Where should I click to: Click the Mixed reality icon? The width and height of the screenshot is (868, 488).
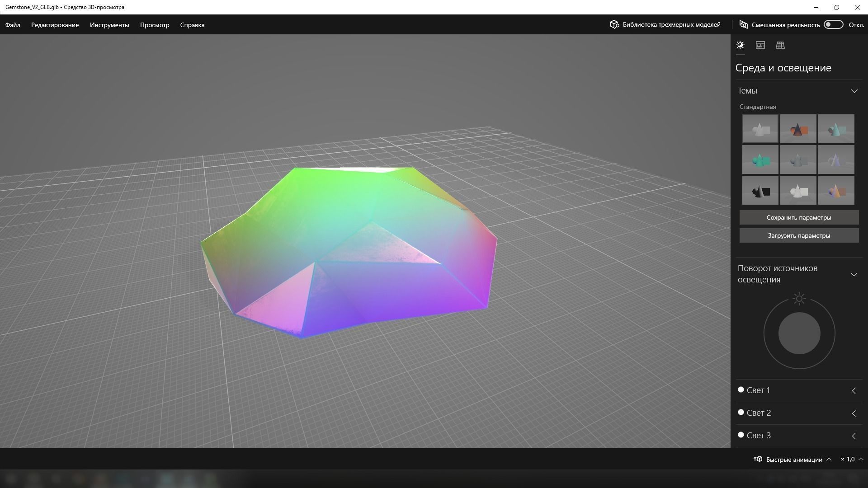click(x=743, y=24)
